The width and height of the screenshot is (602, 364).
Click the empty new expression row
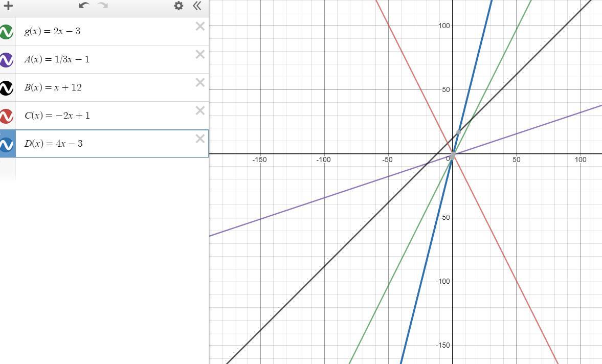(104, 169)
